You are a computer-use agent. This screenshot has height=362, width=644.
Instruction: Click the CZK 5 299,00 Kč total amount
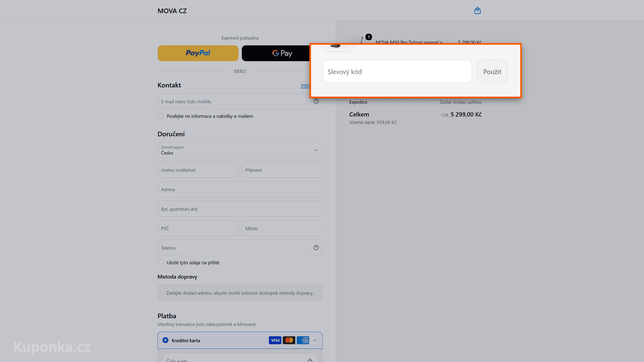(461, 114)
